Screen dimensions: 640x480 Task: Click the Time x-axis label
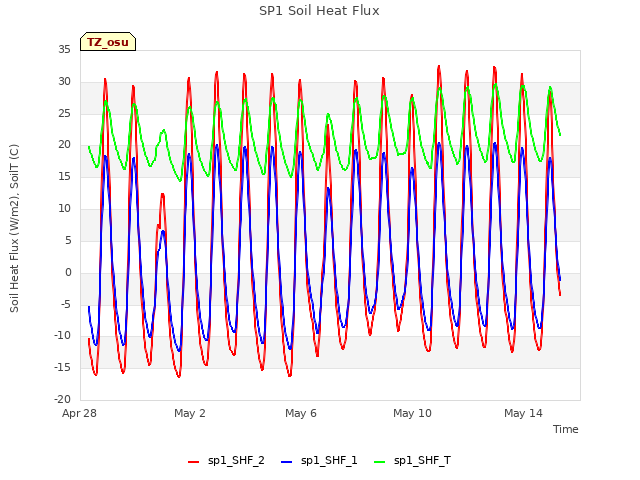click(x=566, y=429)
